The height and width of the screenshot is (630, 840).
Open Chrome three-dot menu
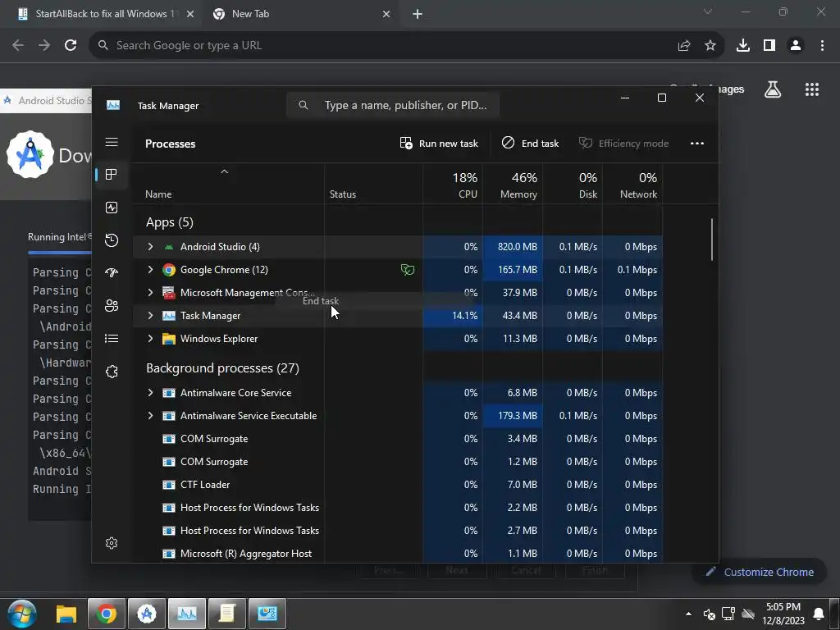(x=822, y=45)
